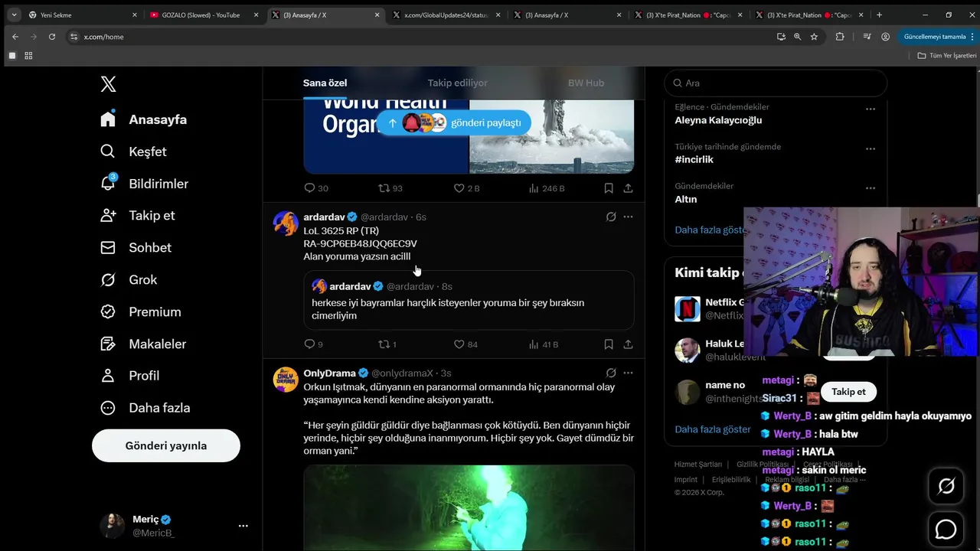The height and width of the screenshot is (551, 980).
Task: Open quoted ardardav post about bayramlar
Action: [x=469, y=300]
